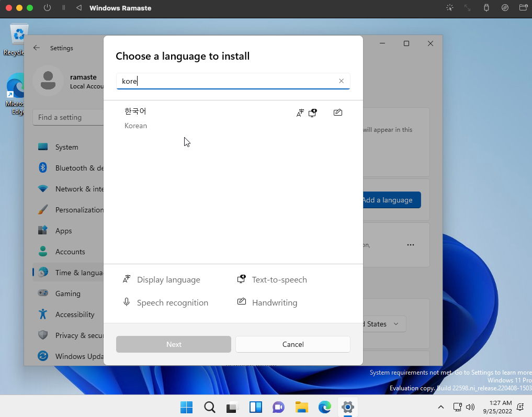Open Apps settings in sidebar
Image resolution: width=532 pixels, height=417 pixels.
point(68,231)
